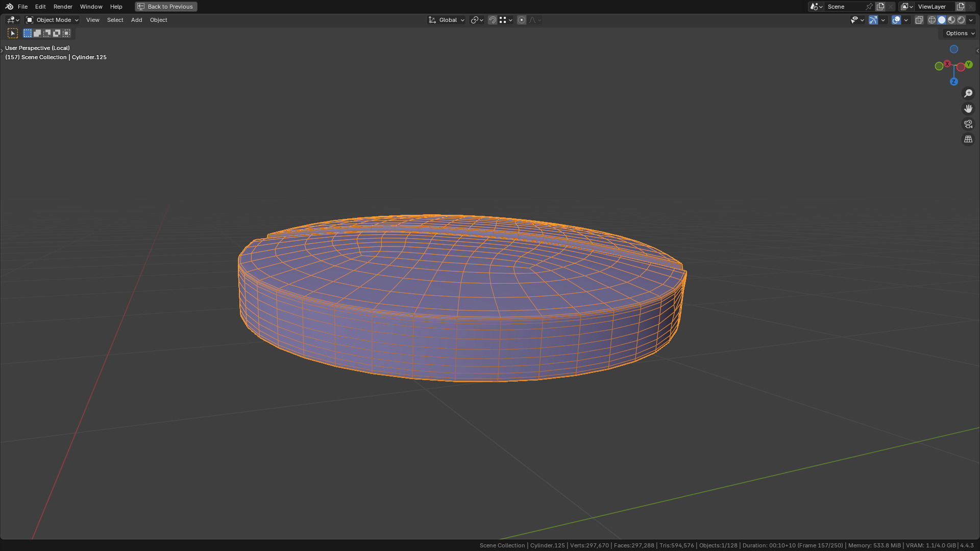Image resolution: width=980 pixels, height=551 pixels.
Task: Select the Select Box tool icon
Action: [13, 33]
